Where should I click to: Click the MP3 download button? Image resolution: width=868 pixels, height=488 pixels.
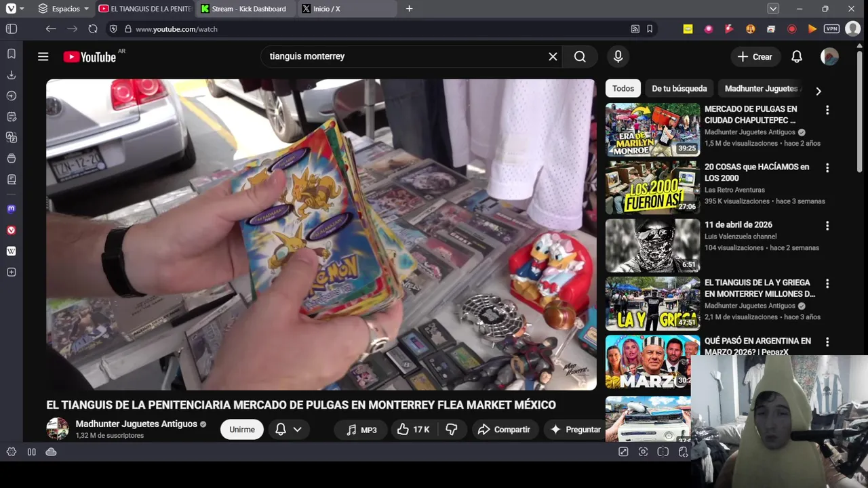pyautogui.click(x=361, y=430)
